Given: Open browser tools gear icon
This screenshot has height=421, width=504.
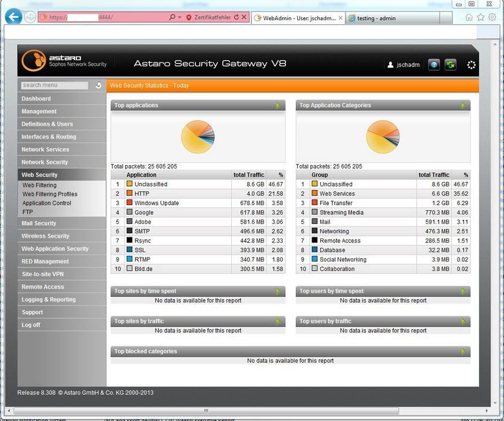Looking at the screenshot, I should click(x=492, y=17).
